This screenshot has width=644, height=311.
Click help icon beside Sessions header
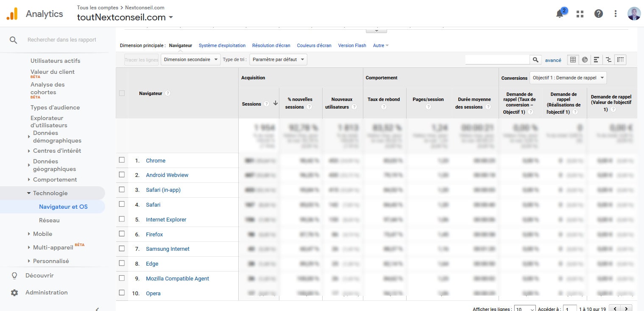[x=266, y=104]
